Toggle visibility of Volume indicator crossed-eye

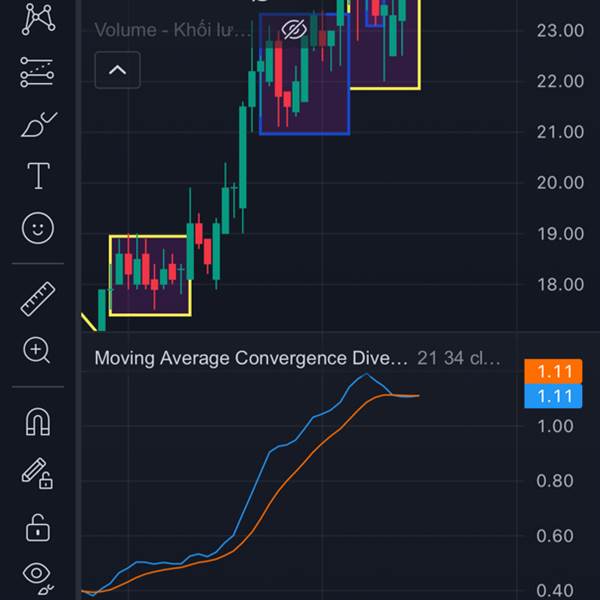pos(294,29)
